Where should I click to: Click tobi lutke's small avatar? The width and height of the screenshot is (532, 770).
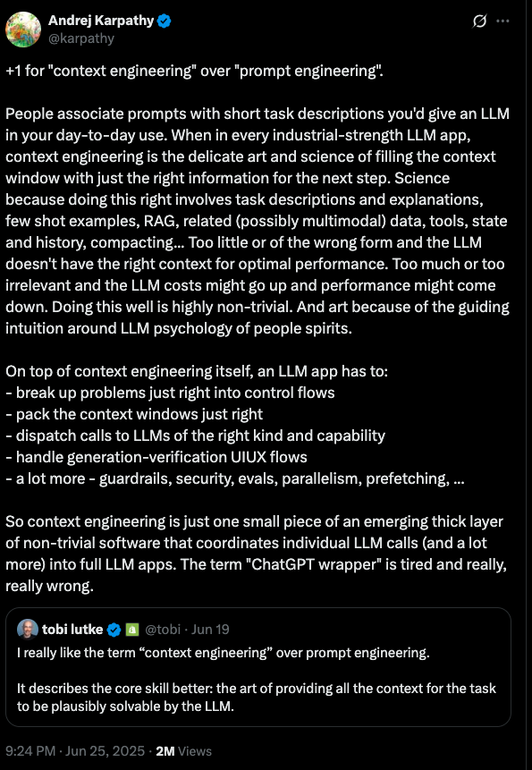(28, 629)
